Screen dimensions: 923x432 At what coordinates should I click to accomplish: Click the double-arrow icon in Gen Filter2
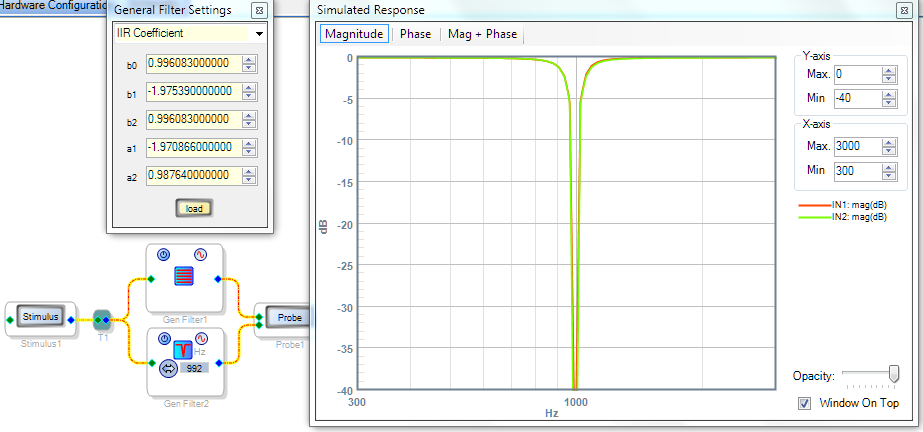[168, 369]
